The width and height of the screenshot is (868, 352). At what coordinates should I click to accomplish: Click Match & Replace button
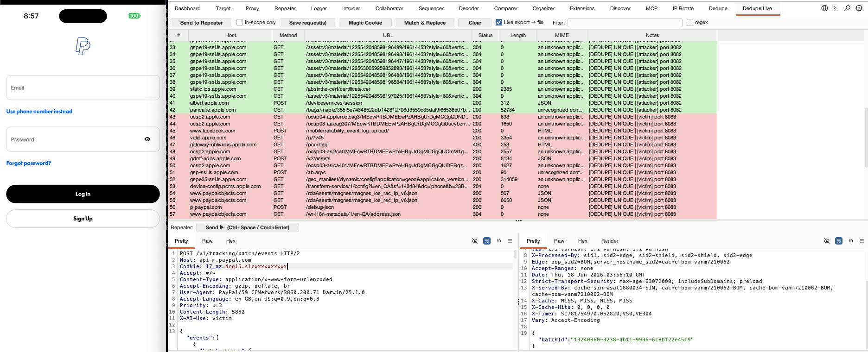click(x=425, y=23)
